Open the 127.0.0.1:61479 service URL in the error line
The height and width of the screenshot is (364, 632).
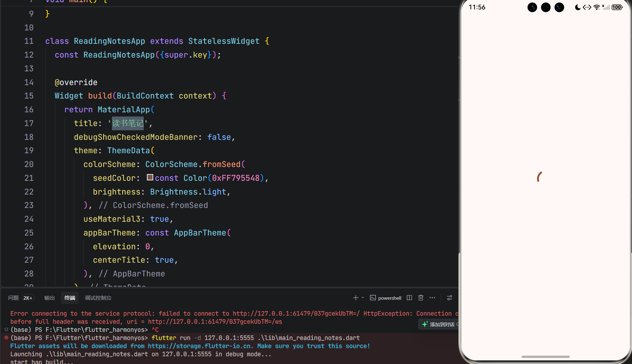click(x=296, y=314)
